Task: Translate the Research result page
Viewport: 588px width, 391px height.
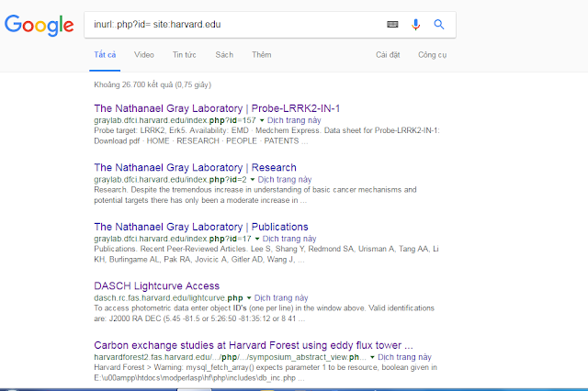Action: [x=285, y=179]
